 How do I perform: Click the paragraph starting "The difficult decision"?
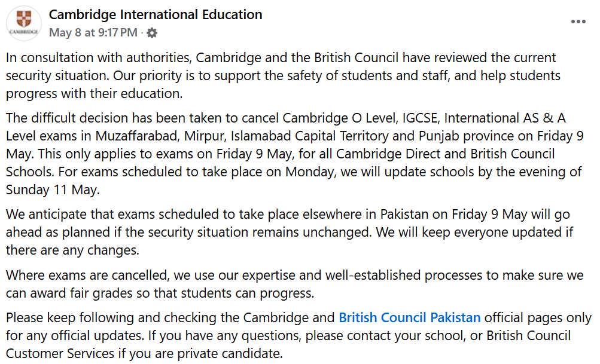coord(295,154)
